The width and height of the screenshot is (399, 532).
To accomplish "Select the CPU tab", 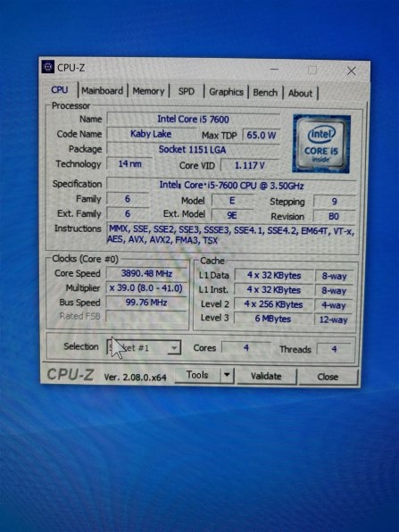I will pos(60,90).
